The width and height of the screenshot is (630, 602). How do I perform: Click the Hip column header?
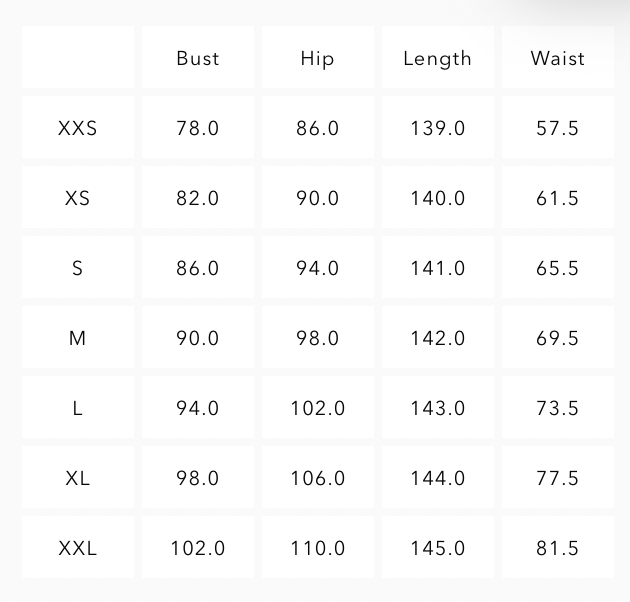tap(317, 58)
